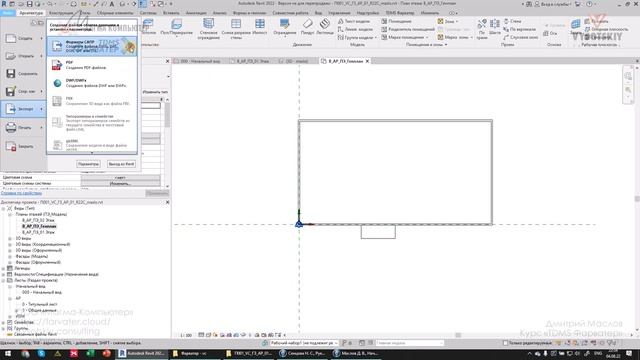Choose the gbXML export option

pos(92,144)
